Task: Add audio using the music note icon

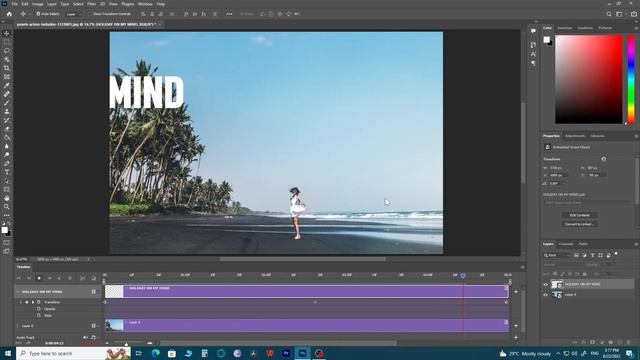Action: [93, 338]
